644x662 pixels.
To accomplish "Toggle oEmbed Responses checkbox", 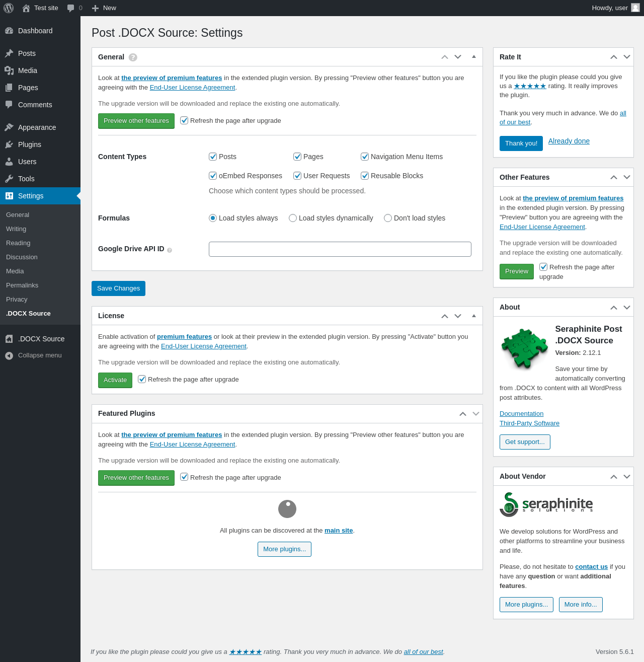I will 213,176.
